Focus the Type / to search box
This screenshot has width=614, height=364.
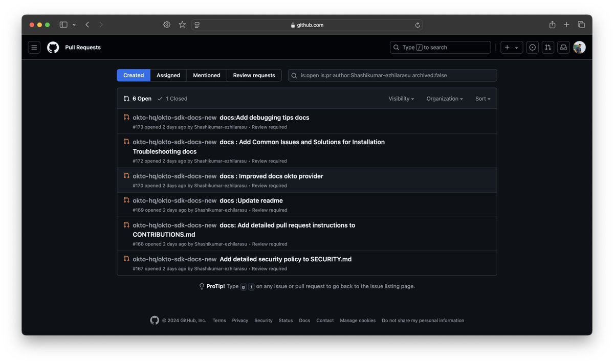click(441, 48)
